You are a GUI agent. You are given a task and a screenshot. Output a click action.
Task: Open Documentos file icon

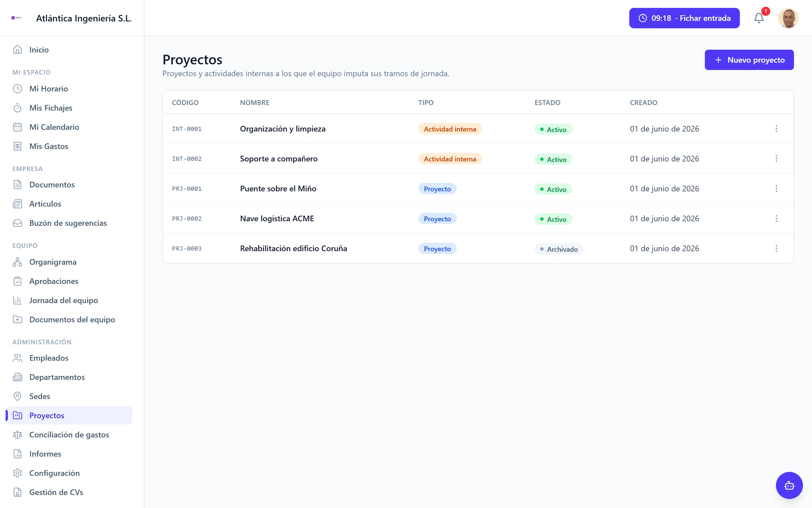point(17,185)
